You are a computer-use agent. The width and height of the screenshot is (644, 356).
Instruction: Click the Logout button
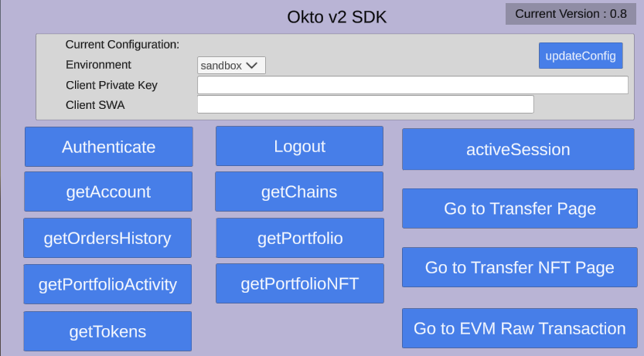[299, 146]
